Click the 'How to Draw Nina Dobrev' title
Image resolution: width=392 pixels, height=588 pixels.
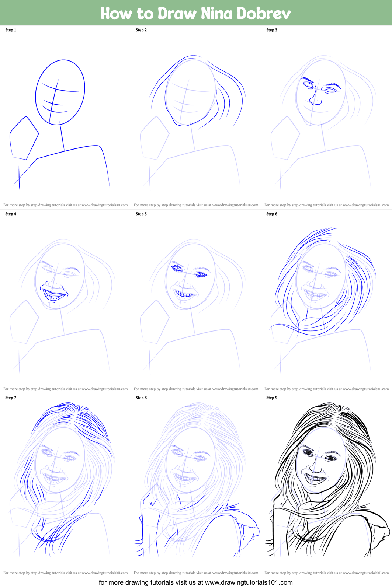tap(196, 13)
